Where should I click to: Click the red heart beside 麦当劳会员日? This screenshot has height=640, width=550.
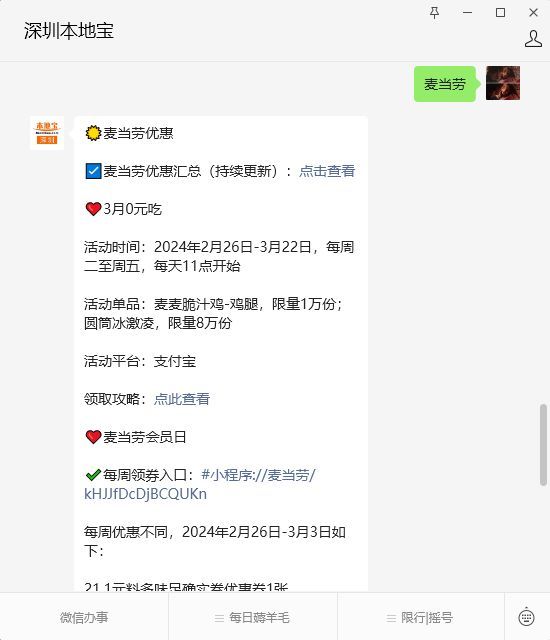click(x=93, y=437)
